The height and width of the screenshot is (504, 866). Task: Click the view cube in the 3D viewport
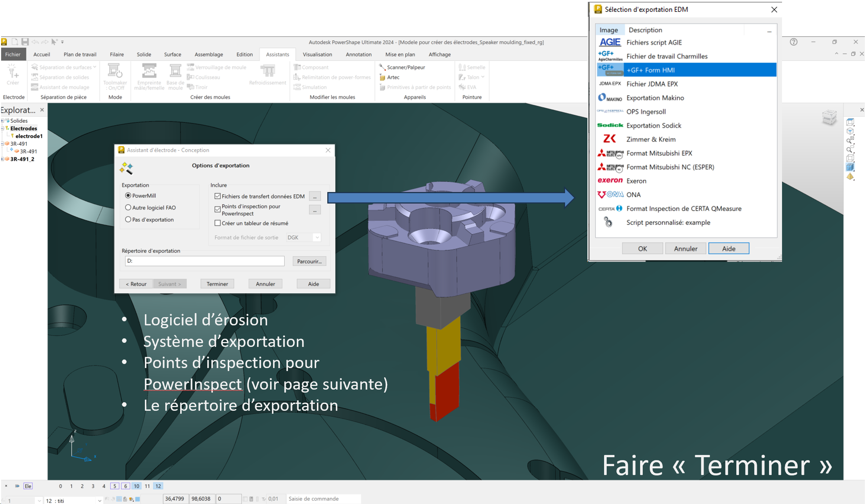(x=829, y=118)
